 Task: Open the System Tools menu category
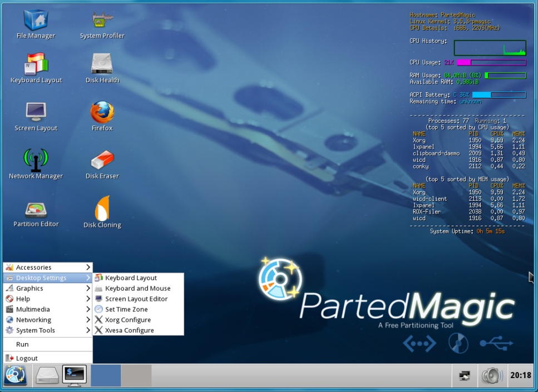click(x=48, y=330)
